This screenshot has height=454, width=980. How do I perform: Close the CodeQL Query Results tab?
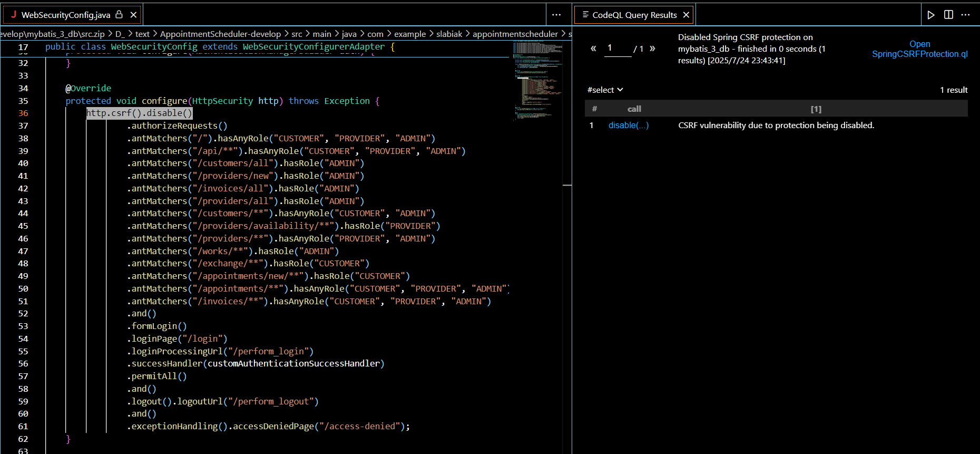[686, 15]
